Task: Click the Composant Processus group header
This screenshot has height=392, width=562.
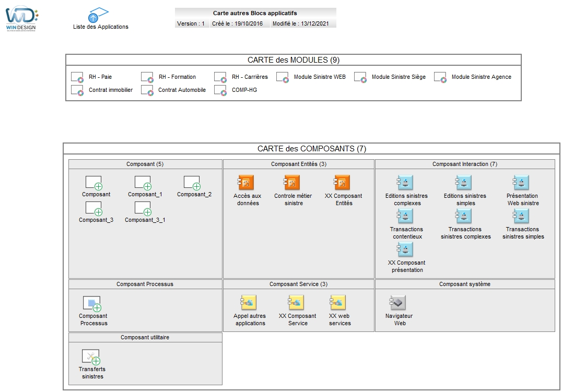Action: 145,284
